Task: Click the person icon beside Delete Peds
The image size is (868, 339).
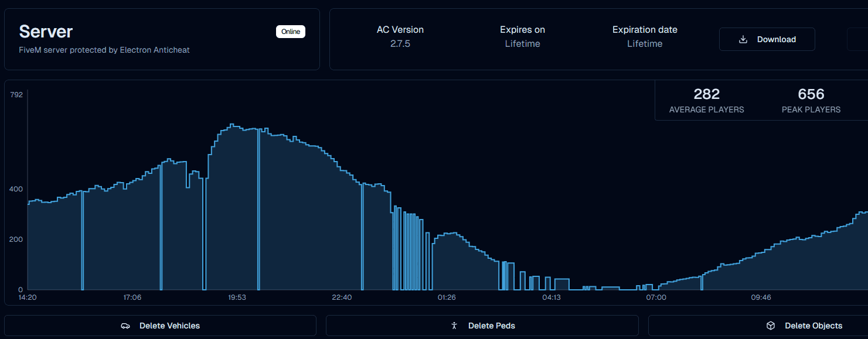Action: click(x=454, y=326)
